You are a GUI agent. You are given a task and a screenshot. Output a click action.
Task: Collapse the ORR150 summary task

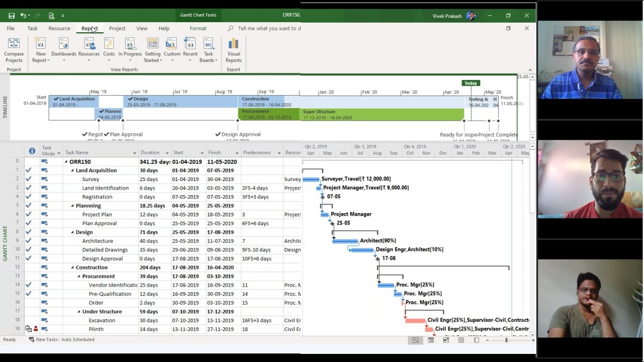pos(66,162)
